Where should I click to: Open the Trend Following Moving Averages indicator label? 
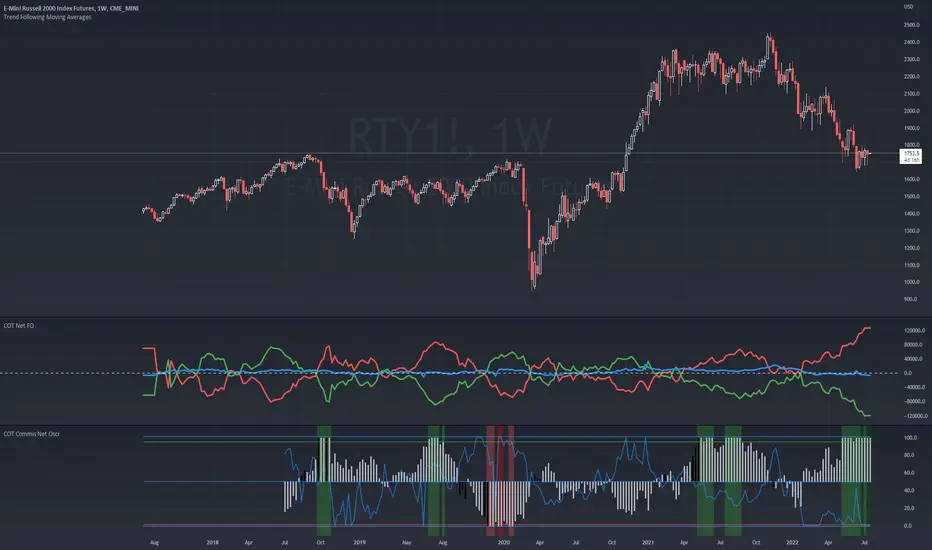(48, 17)
